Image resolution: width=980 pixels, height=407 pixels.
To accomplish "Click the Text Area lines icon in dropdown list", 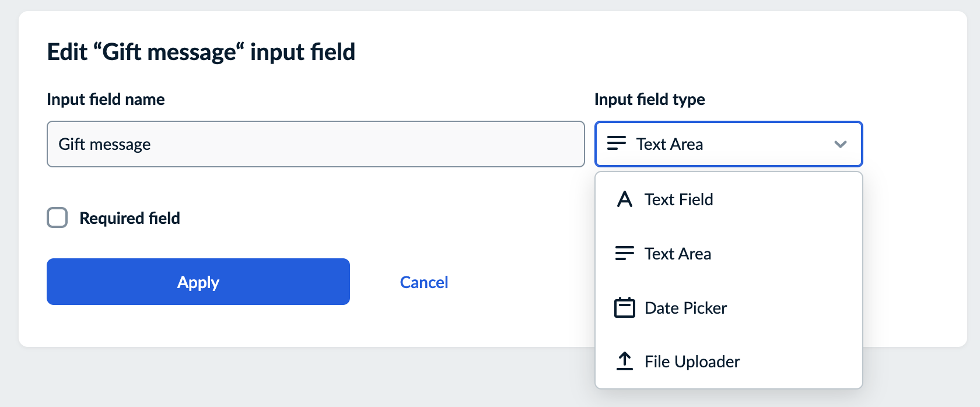I will pos(624,253).
